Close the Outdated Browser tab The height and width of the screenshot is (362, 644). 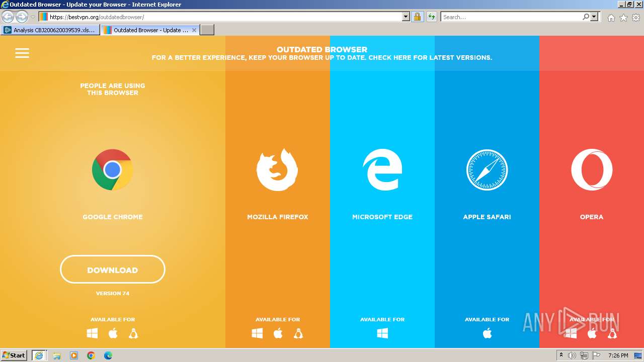[194, 30]
